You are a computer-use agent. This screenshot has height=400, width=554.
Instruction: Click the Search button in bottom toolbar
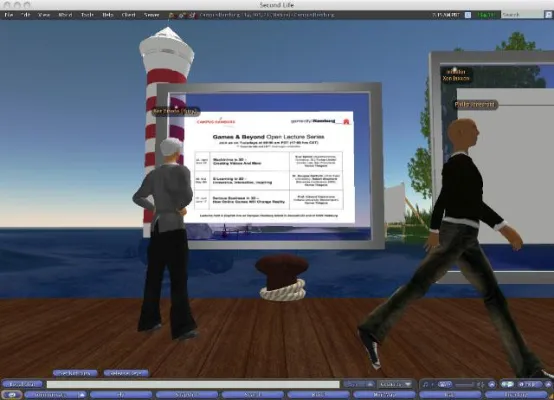253,395
